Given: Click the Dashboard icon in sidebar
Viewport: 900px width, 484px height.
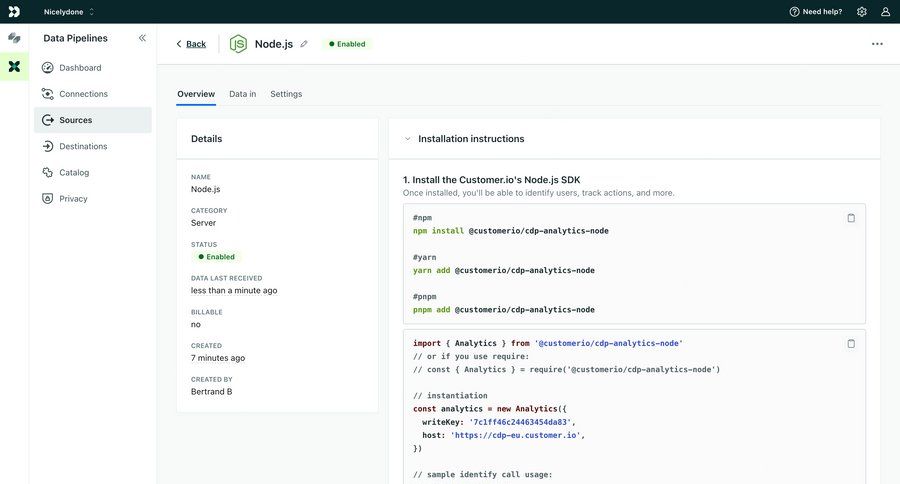Looking at the screenshot, I should pos(48,68).
